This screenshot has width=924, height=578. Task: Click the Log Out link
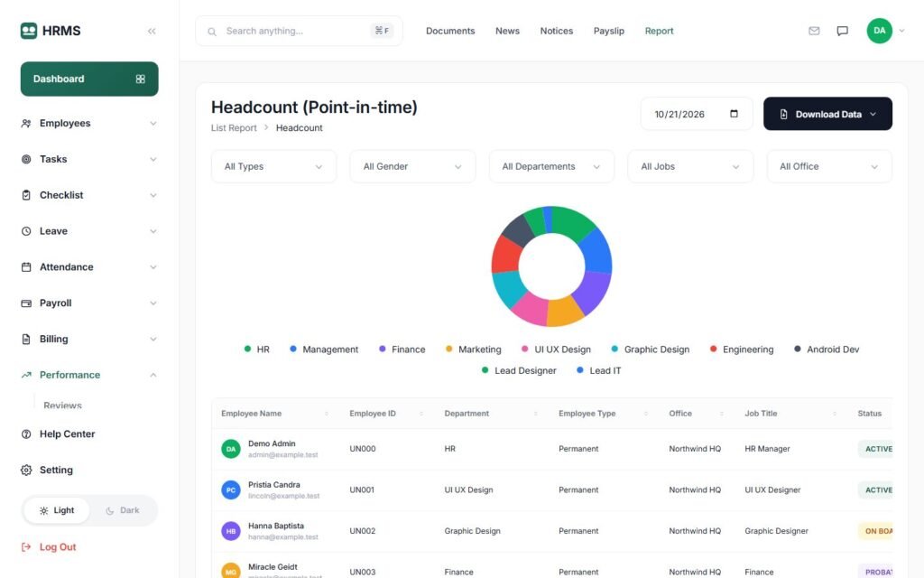click(58, 546)
